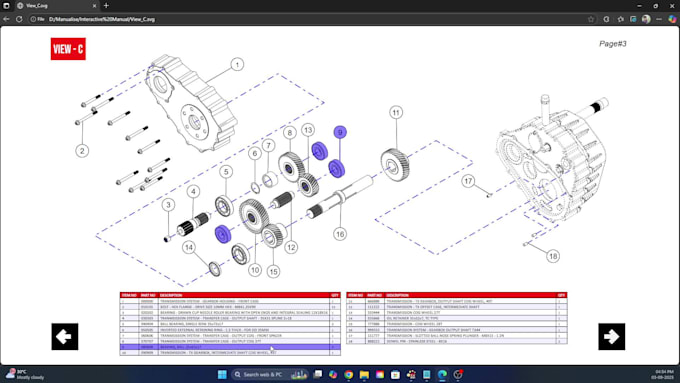
Task: Select the BOLT - HEX FLANGE table row
Action: [230, 307]
